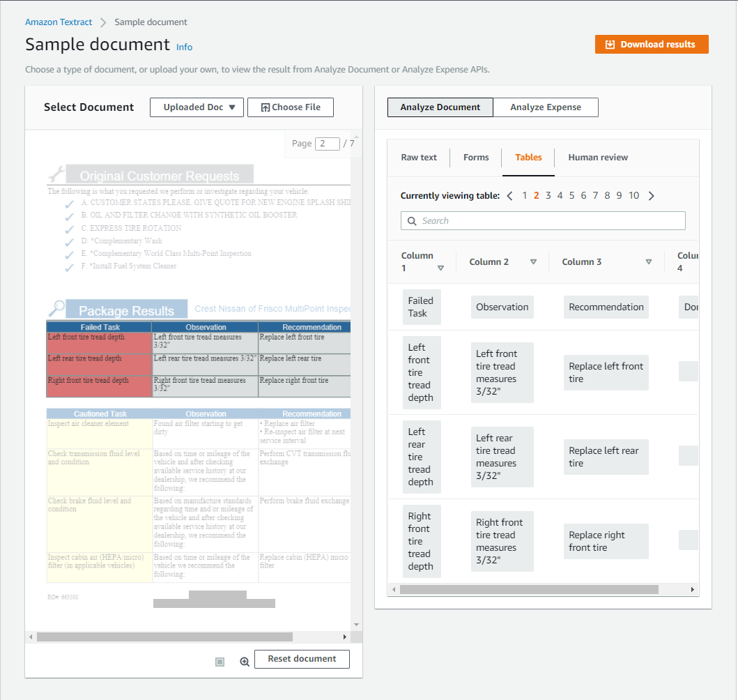Click 'Left front tire tread measures 3/32"' result cell
This screenshot has width=738, height=700.
[x=502, y=372]
